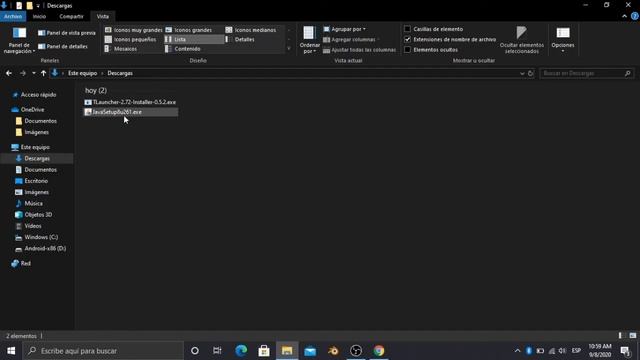The image size is (640, 360).
Task: Select Iconos medianos layout
Action: [251, 30]
